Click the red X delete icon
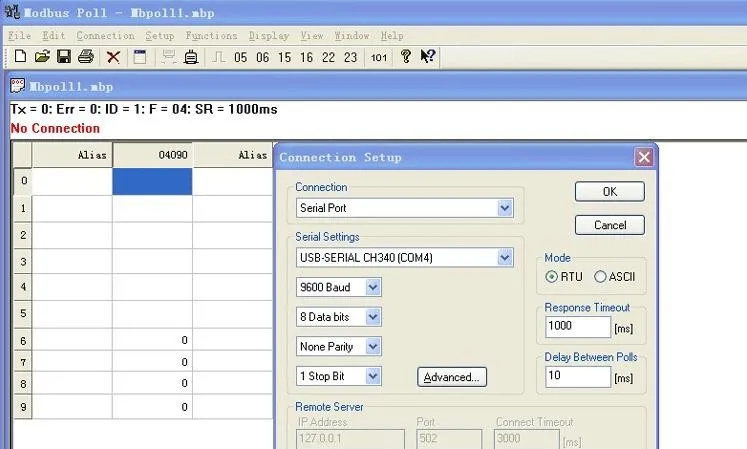The image size is (747, 449). click(113, 57)
